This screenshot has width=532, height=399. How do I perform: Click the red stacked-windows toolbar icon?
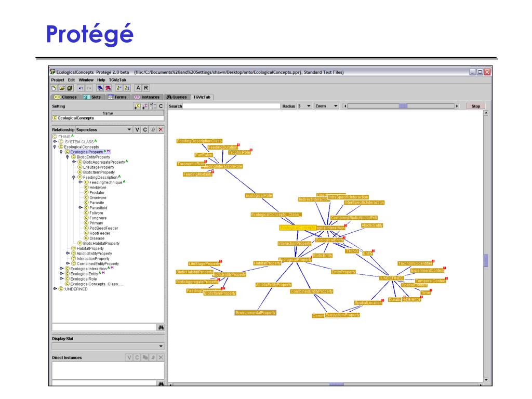pos(108,88)
